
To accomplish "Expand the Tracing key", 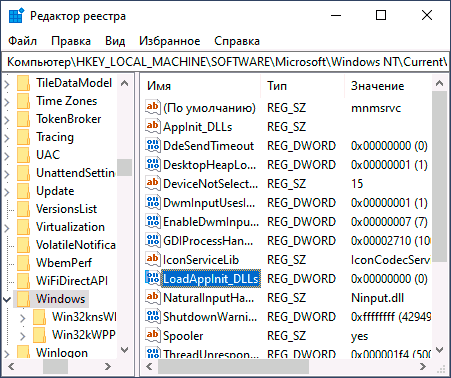I will 7,138.
